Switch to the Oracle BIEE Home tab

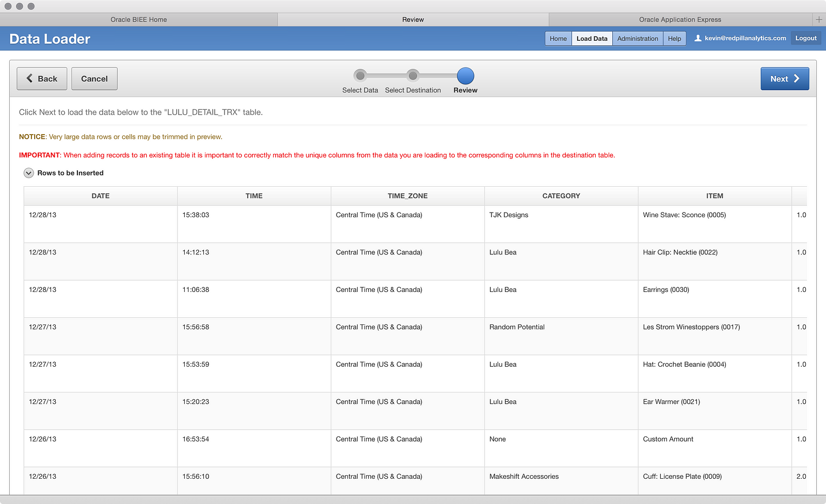(x=139, y=20)
